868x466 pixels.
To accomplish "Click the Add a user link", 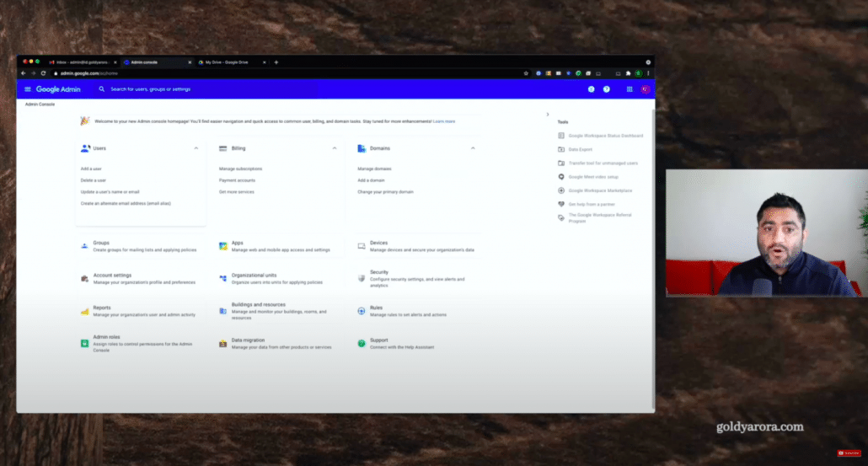I will tap(91, 169).
